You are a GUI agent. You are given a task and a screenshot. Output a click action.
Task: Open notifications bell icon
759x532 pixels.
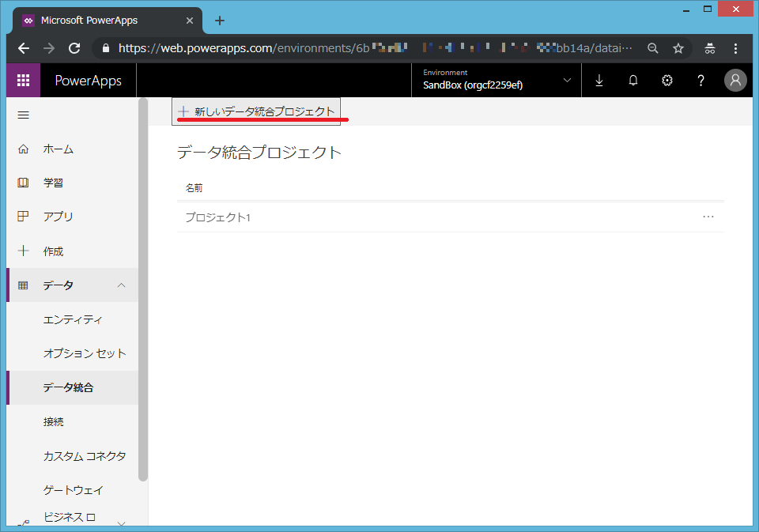[x=633, y=81]
